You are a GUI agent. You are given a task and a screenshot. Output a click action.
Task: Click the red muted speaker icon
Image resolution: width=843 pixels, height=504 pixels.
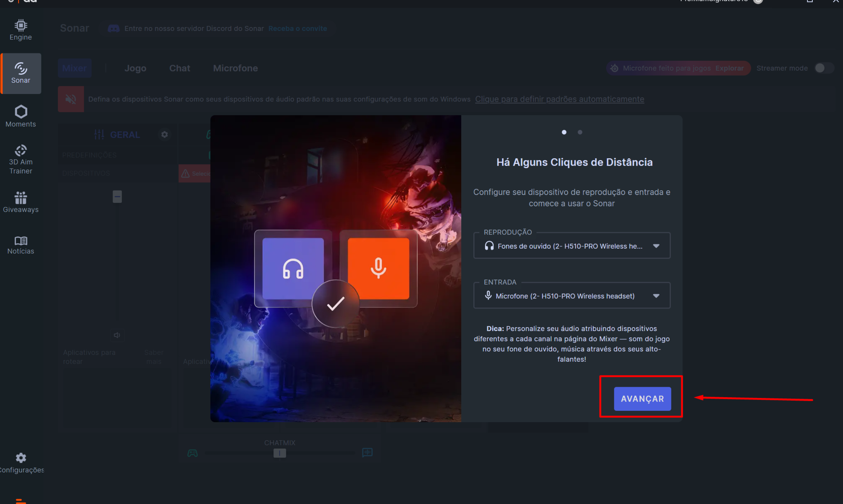click(71, 99)
